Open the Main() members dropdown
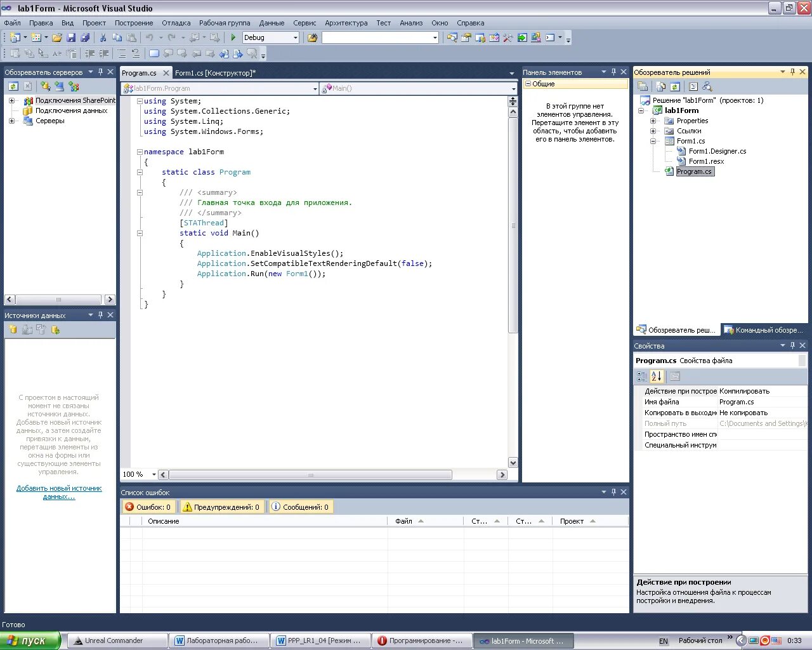812x650 pixels. coord(514,88)
